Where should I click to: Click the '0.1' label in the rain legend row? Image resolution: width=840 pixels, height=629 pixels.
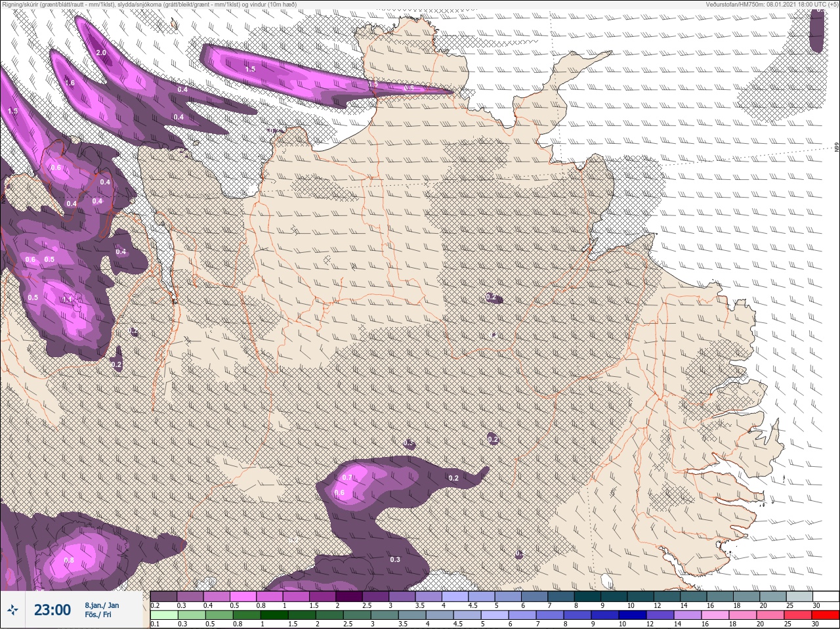click(x=155, y=624)
